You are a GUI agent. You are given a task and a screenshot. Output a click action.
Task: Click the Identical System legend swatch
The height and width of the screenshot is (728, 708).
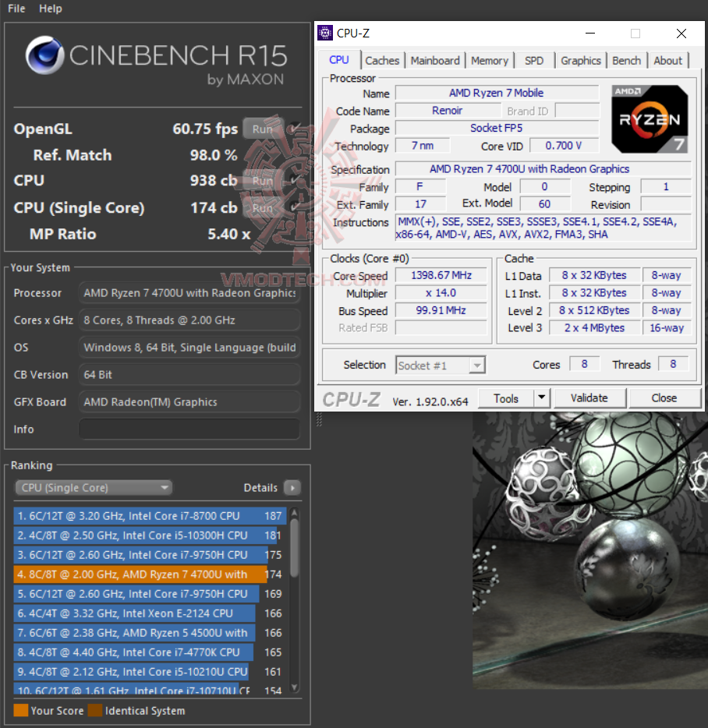(95, 710)
